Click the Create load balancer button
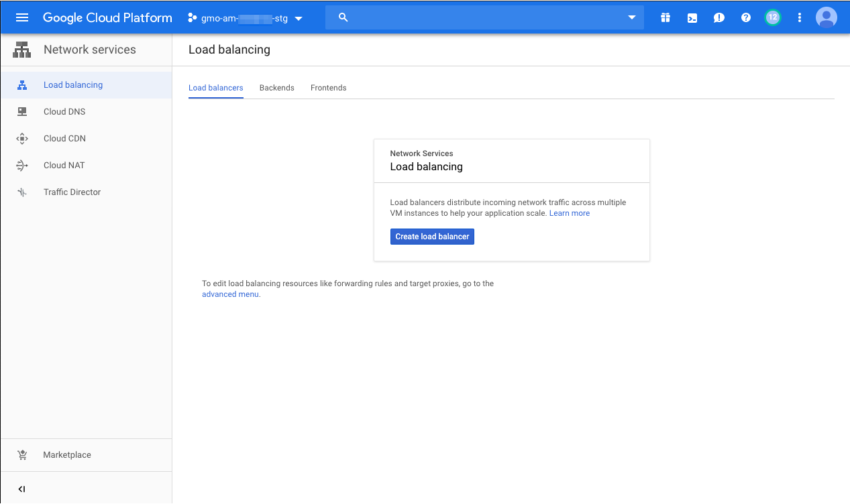This screenshot has height=504, width=850. click(432, 237)
